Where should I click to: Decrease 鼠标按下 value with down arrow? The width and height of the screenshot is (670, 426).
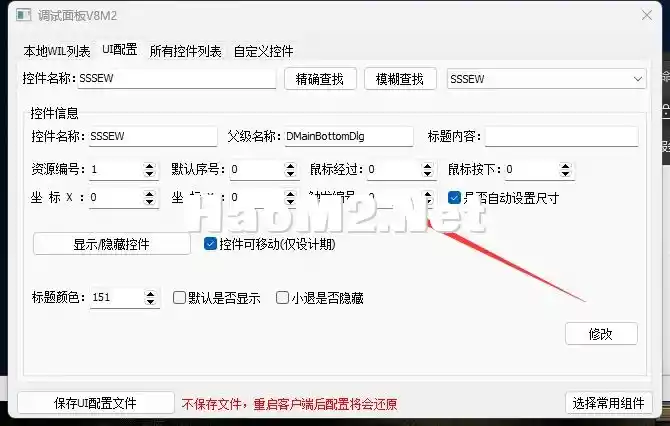pyautogui.click(x=565, y=174)
